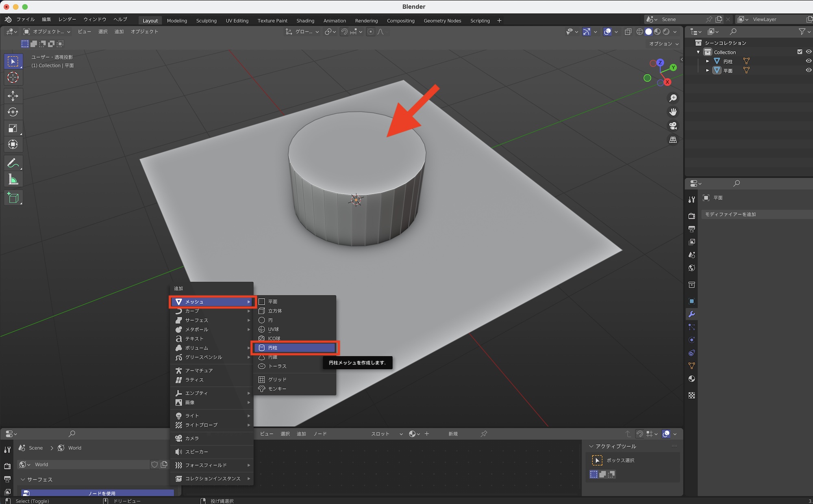The height and width of the screenshot is (504, 813).
Task: Open the Modifier properties tab (wrench icon)
Action: 692,314
